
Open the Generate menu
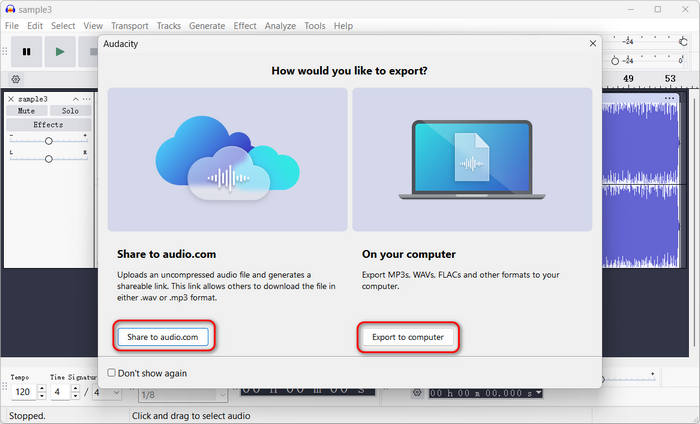(207, 26)
